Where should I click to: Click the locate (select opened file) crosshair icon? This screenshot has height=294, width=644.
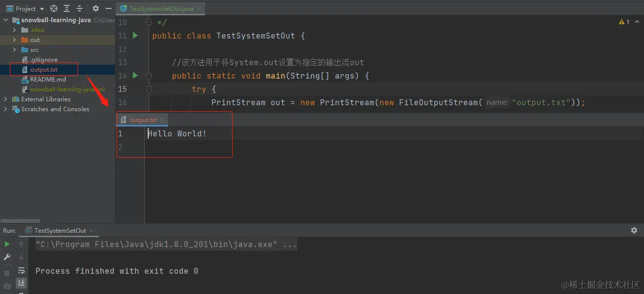pyautogui.click(x=54, y=8)
